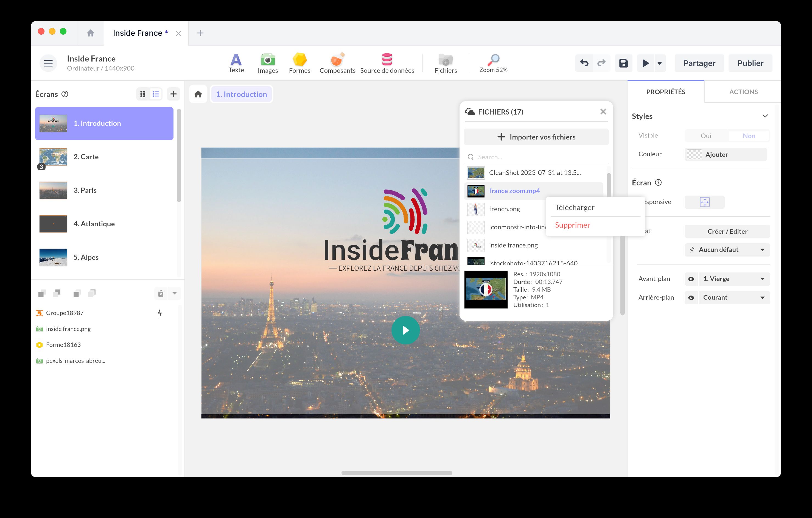The height and width of the screenshot is (518, 812).
Task: Set Visible to Oui
Action: point(706,136)
